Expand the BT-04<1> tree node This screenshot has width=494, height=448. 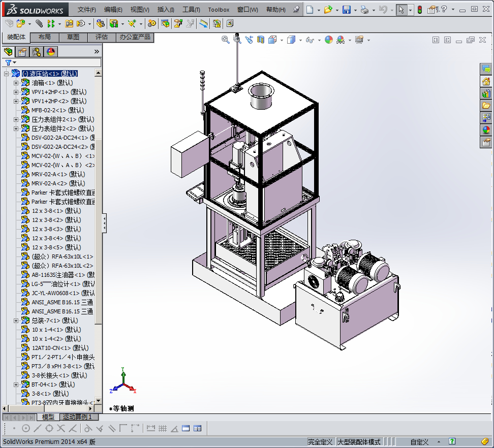16,385
